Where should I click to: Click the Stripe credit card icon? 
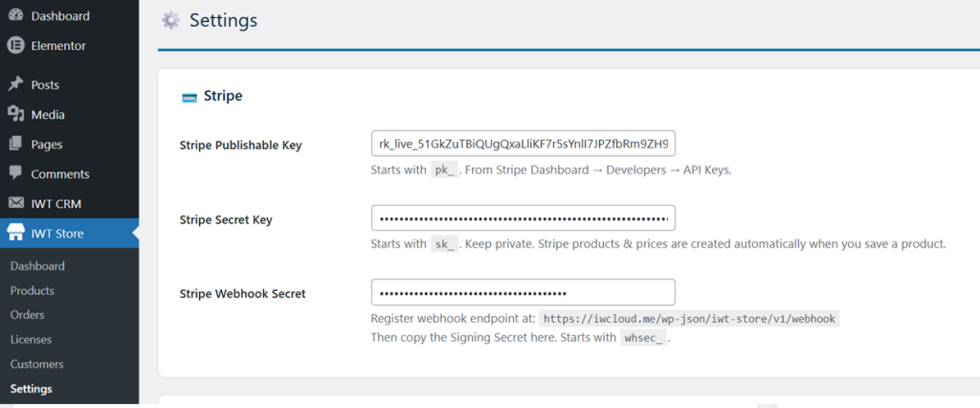tap(189, 97)
